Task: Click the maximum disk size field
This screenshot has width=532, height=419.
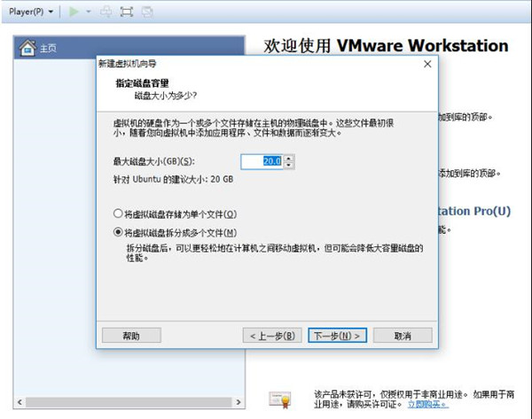Action: tap(262, 161)
